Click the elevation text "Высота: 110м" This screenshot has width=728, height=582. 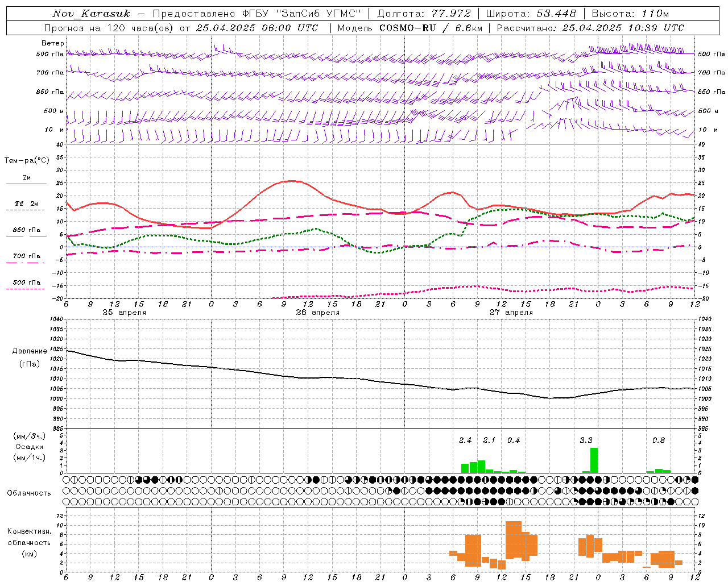tap(630, 14)
